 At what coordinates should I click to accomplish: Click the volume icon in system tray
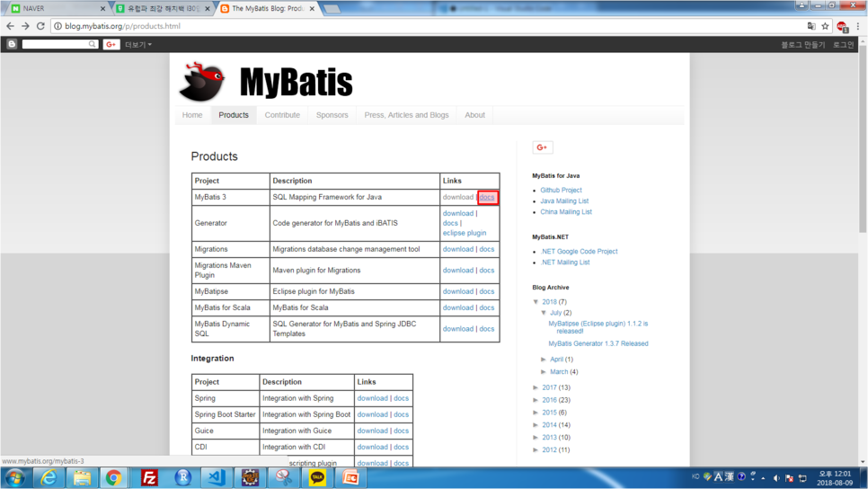coord(776,478)
